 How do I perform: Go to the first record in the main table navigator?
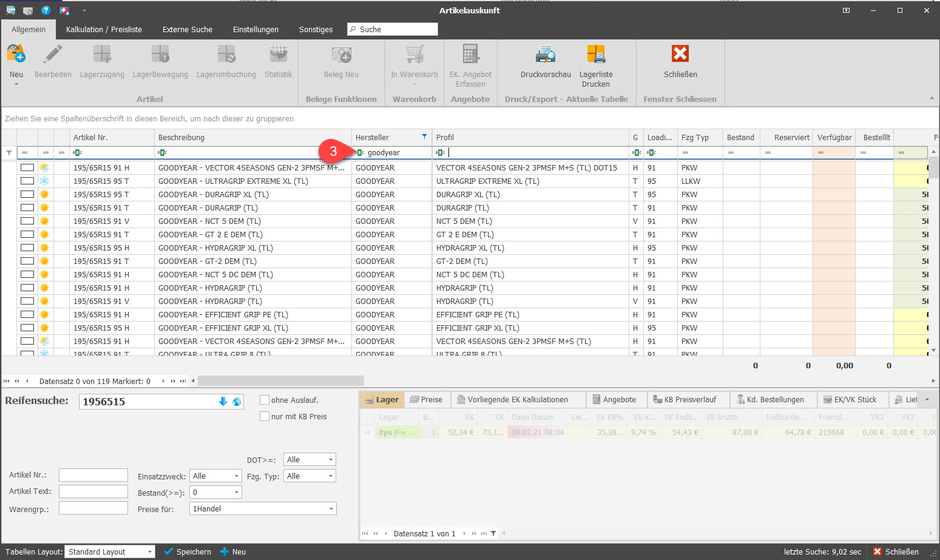point(7,381)
